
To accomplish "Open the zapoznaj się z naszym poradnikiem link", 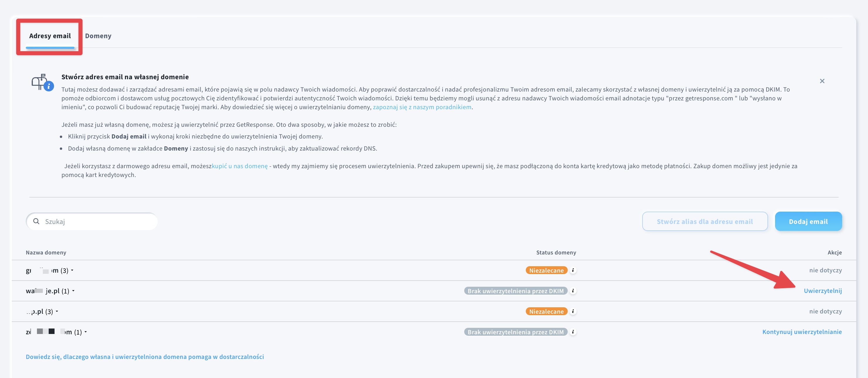I will pyautogui.click(x=422, y=107).
